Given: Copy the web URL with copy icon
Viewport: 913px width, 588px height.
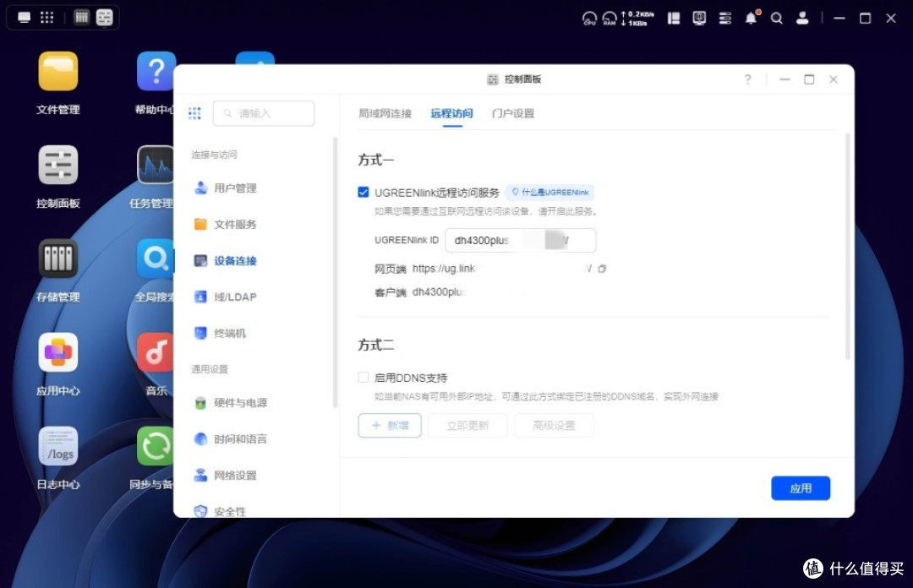Looking at the screenshot, I should pyautogui.click(x=602, y=269).
